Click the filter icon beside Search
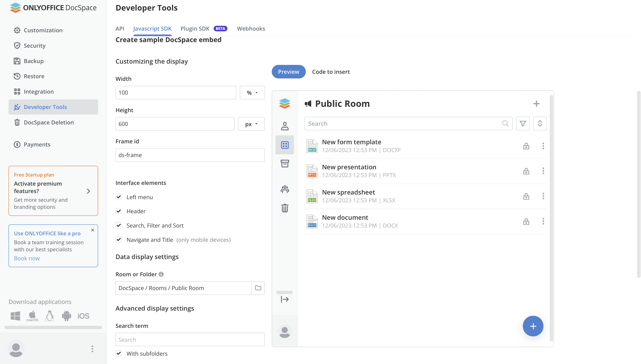 pos(523,123)
